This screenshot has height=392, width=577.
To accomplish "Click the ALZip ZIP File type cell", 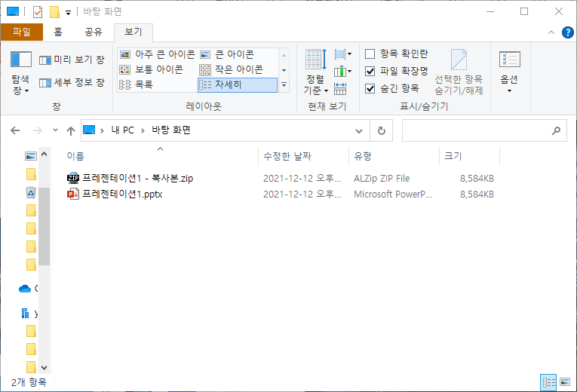I will pyautogui.click(x=382, y=179).
